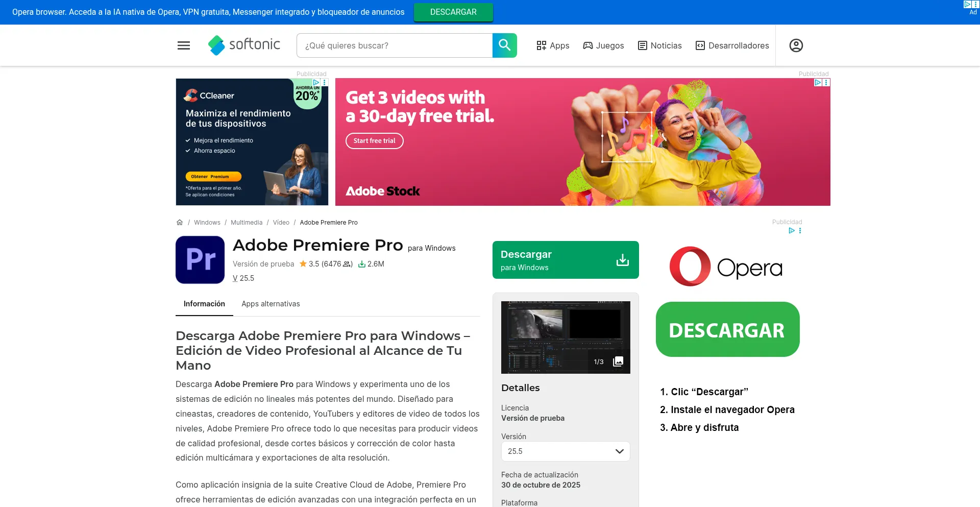Click the Adobe Premiere Pro app icon
980x507 pixels.
point(200,260)
